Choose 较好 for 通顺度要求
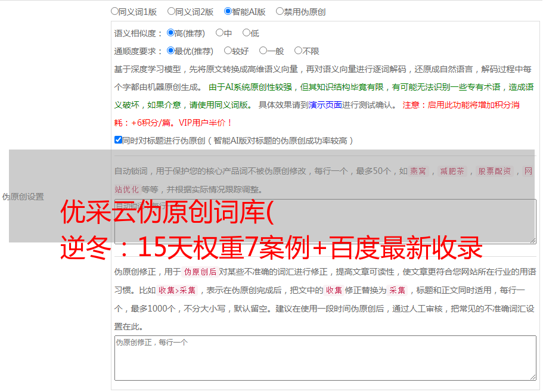 point(228,51)
